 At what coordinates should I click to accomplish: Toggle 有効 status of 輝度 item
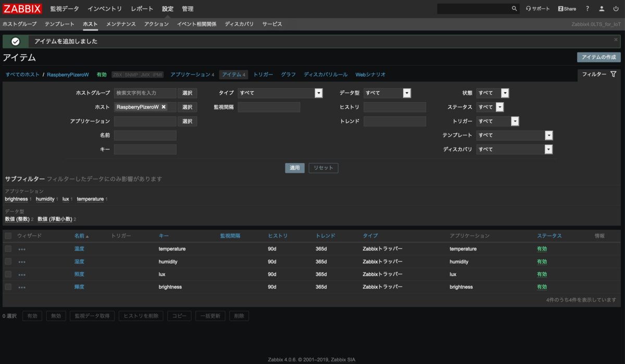click(542, 287)
